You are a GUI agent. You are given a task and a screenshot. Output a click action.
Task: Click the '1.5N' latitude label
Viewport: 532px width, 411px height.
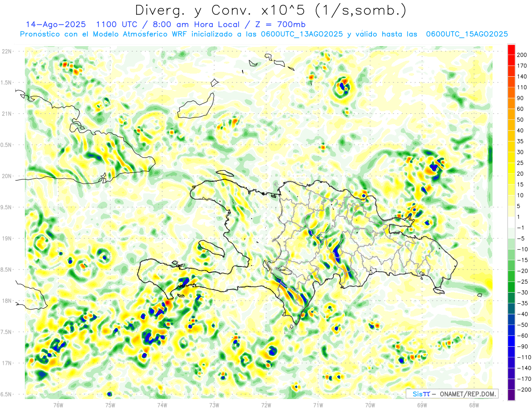tap(7, 82)
